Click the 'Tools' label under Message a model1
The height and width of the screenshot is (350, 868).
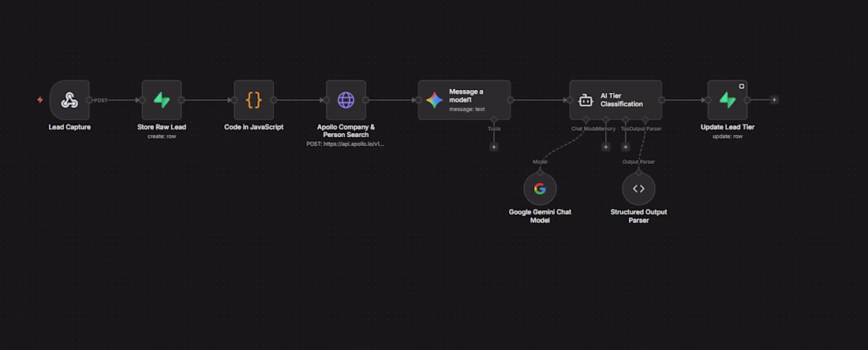pos(494,128)
